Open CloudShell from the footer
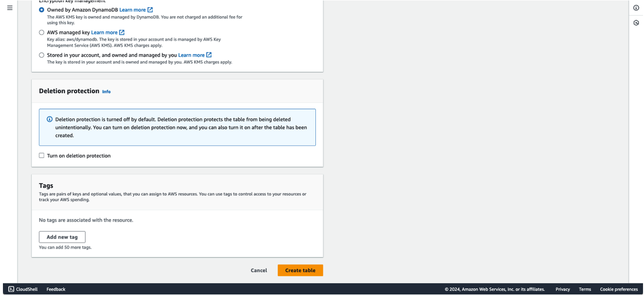 [23, 289]
